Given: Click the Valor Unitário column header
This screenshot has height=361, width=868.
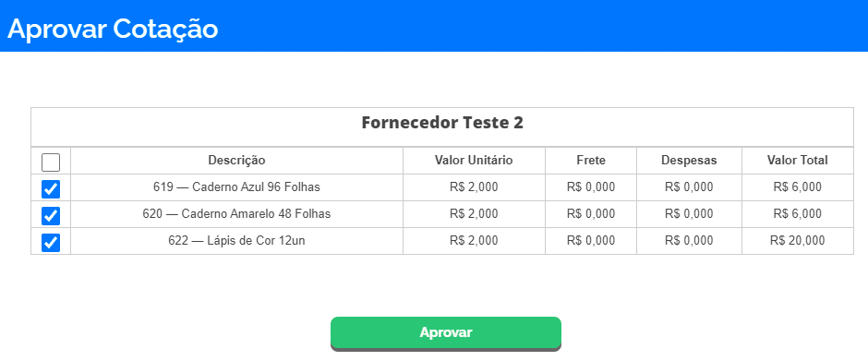Looking at the screenshot, I should point(474,161).
